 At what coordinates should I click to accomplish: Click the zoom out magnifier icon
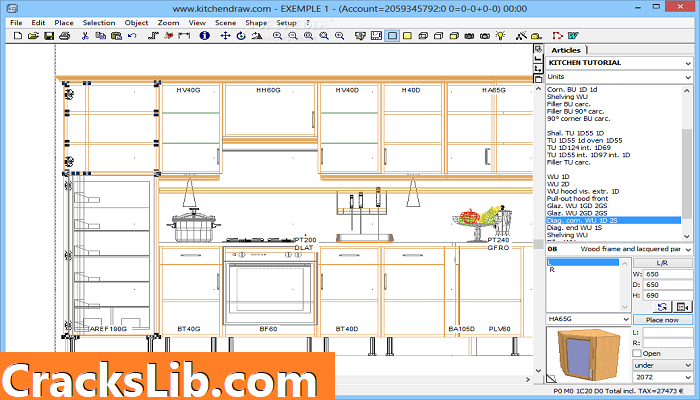pos(293,36)
